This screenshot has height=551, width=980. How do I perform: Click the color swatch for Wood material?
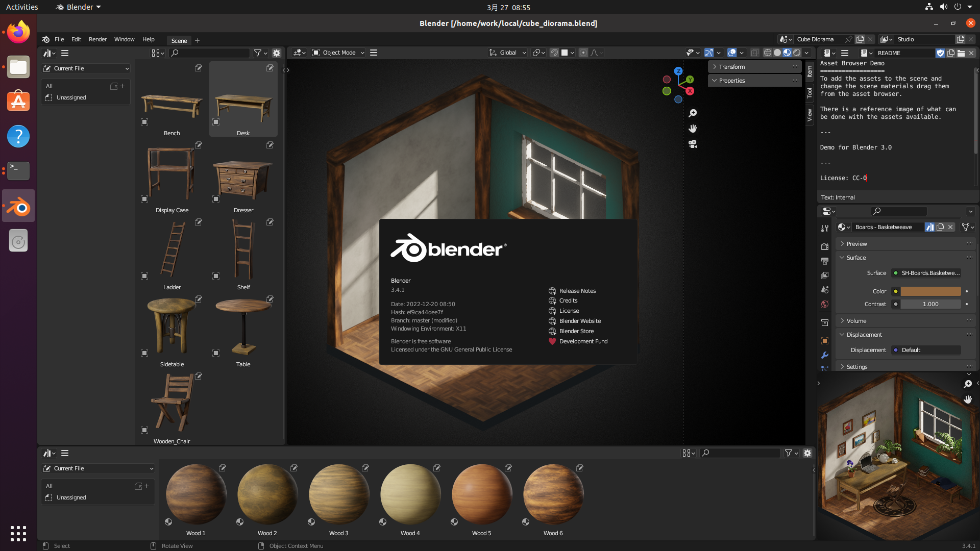click(x=931, y=291)
